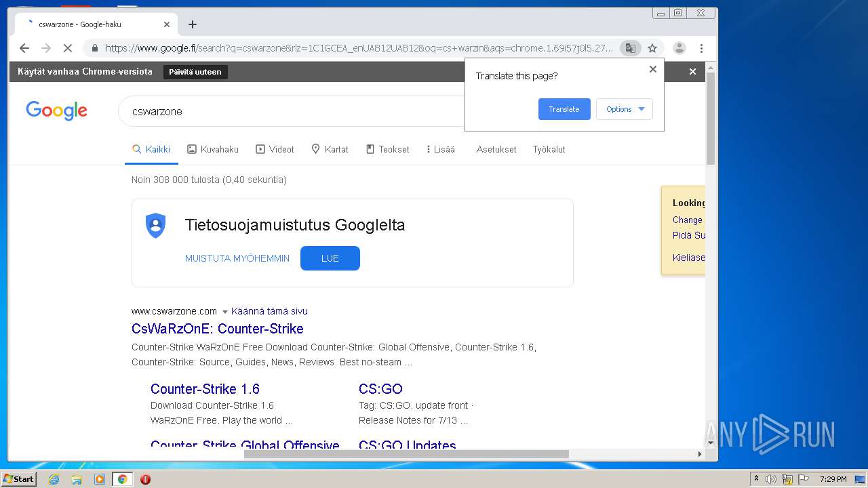
Task: Open the media player taskbar icon
Action: 100,479
